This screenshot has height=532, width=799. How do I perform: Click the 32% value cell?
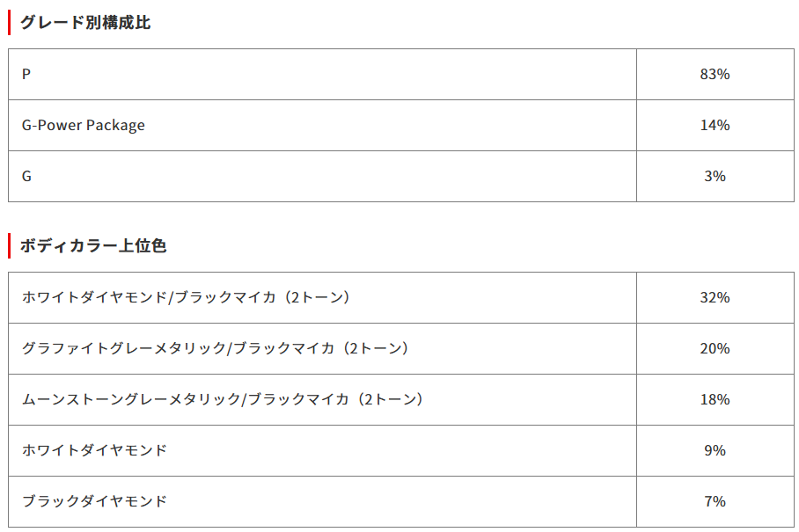point(715,298)
